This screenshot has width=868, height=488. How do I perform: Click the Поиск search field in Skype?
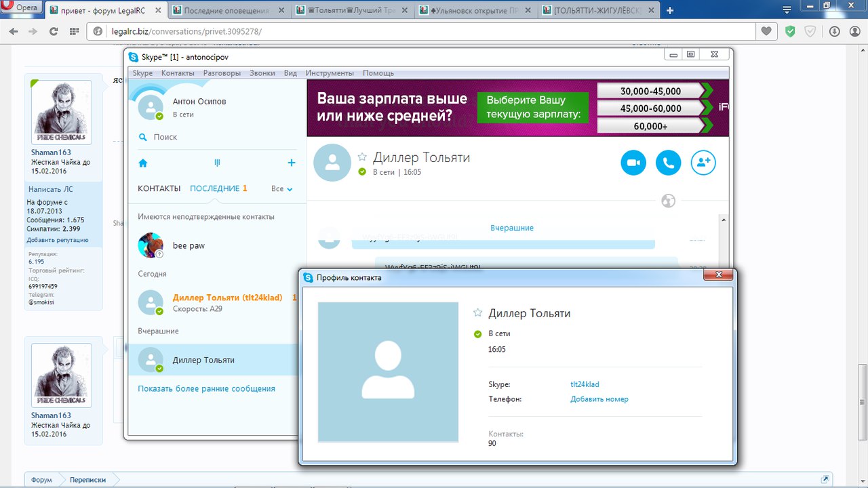[217, 137]
